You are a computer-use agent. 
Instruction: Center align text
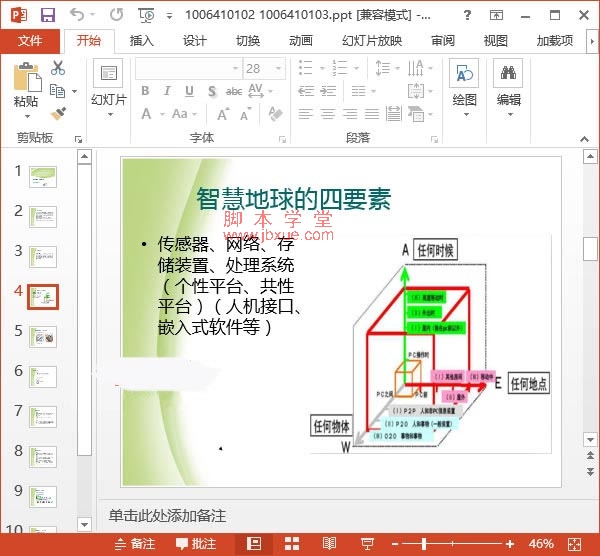328,114
